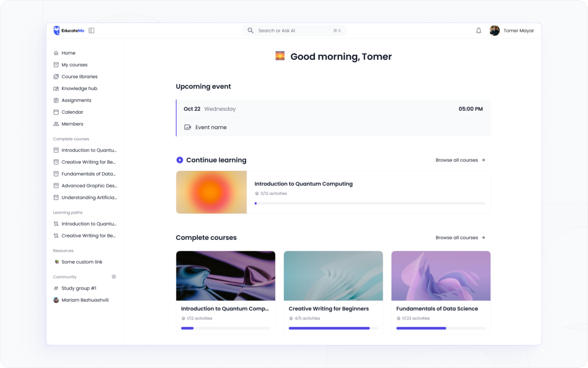588x368 pixels.
Task: Open the Home sidebar item
Action: (68, 53)
